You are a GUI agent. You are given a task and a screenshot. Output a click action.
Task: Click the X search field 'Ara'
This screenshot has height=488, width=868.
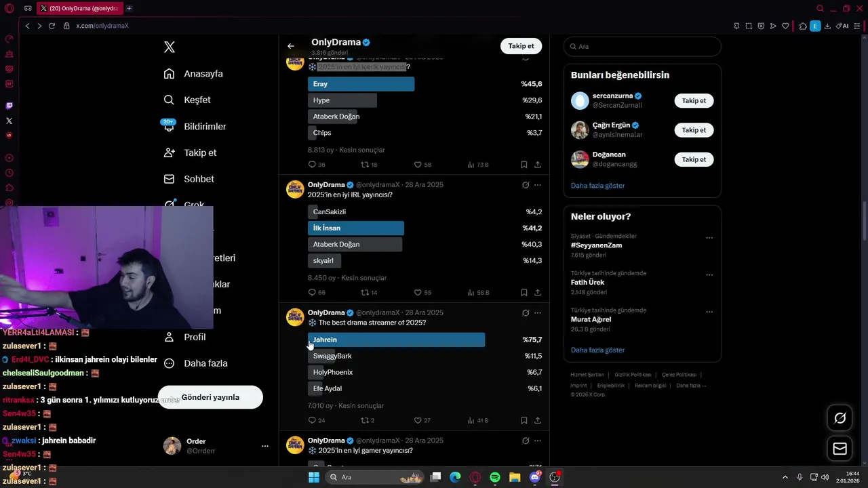pyautogui.click(x=642, y=47)
